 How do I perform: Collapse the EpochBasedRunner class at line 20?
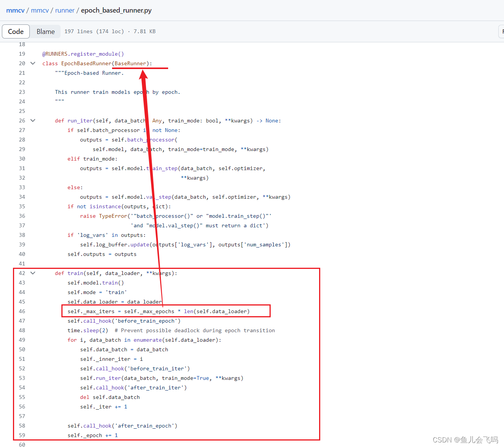(x=33, y=63)
